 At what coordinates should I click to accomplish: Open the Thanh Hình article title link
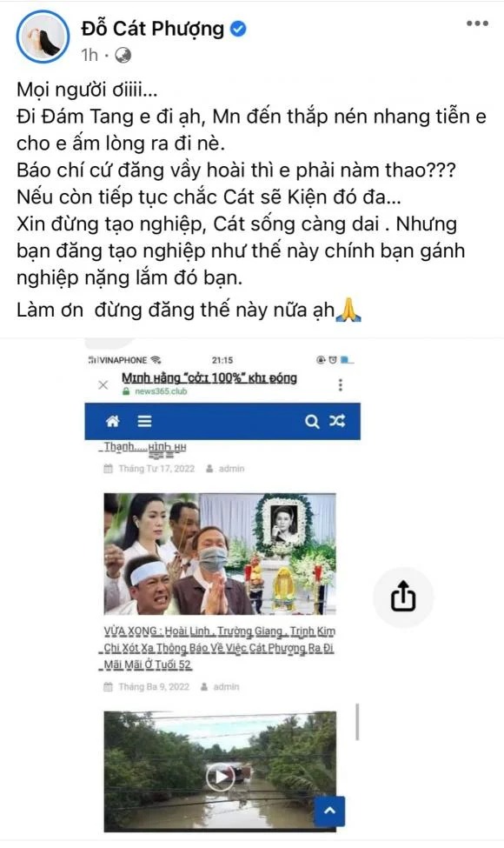(144, 448)
